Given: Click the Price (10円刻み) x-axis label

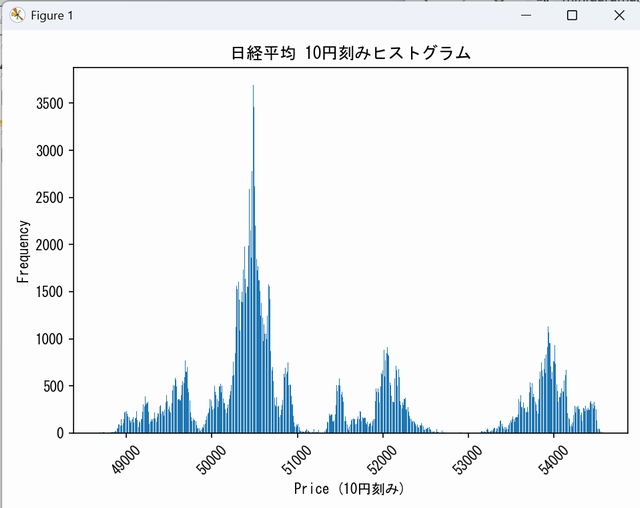Looking at the screenshot, I should [349, 489].
